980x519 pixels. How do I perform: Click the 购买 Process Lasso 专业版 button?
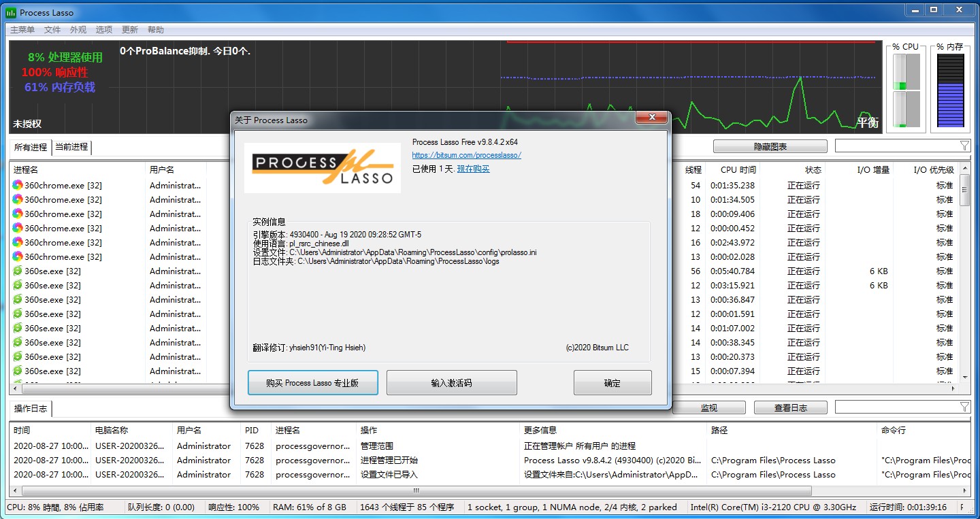tap(312, 383)
